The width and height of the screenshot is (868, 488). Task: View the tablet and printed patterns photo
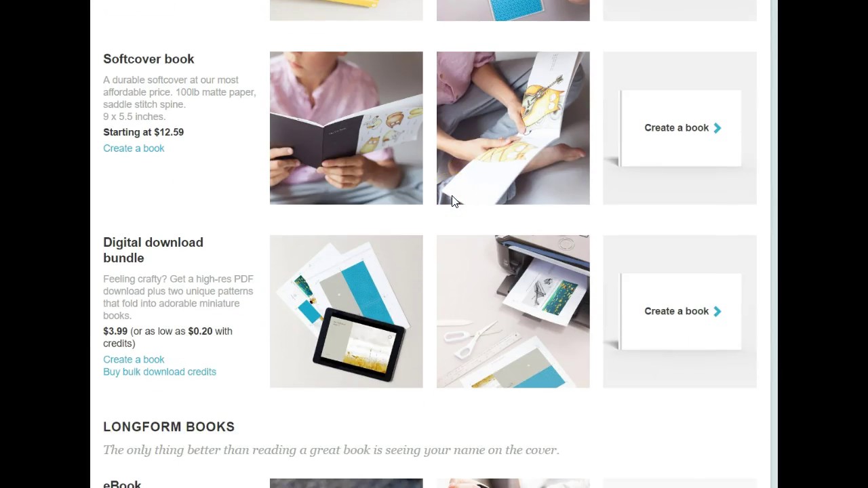coord(346,312)
